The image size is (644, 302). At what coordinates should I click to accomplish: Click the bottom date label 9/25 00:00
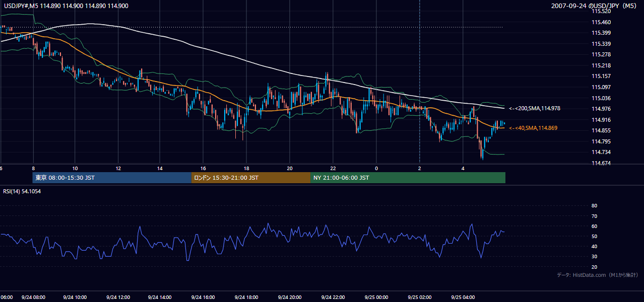click(376, 297)
